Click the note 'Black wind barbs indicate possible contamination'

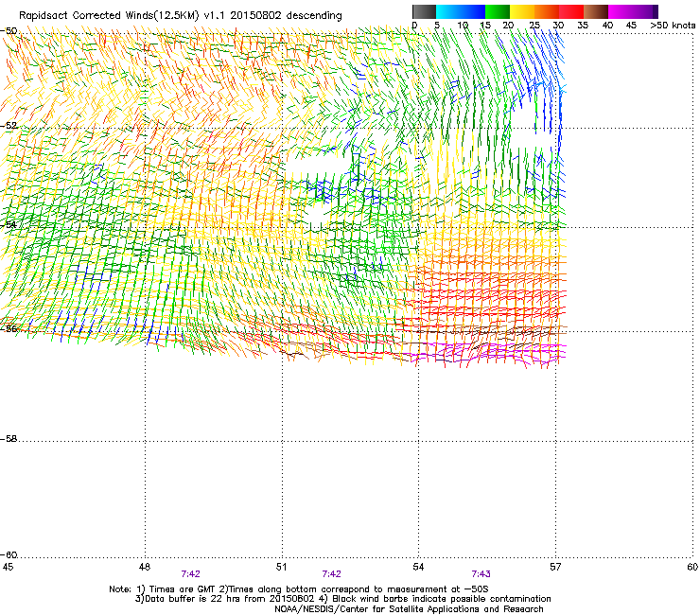[x=442, y=599]
